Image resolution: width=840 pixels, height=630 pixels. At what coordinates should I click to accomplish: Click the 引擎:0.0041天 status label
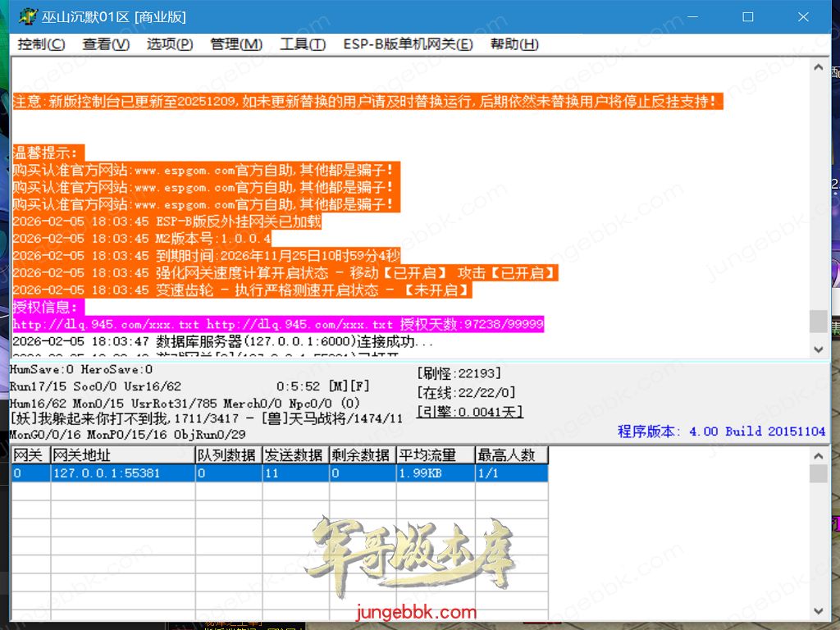coord(469,412)
